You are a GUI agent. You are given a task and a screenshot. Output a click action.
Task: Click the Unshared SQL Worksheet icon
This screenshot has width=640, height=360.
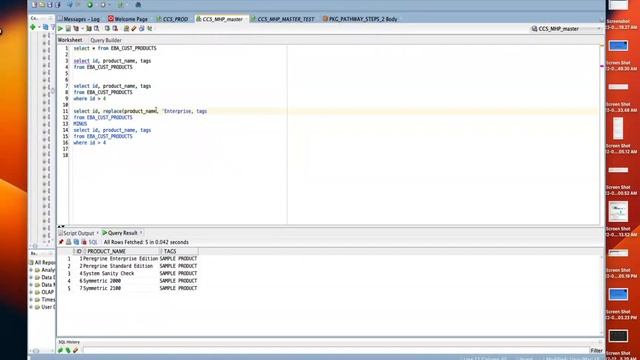[126, 29]
